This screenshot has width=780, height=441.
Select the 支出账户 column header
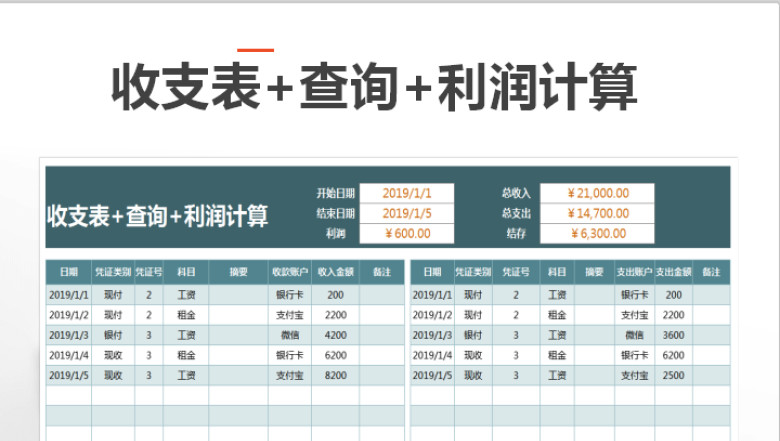(x=634, y=272)
